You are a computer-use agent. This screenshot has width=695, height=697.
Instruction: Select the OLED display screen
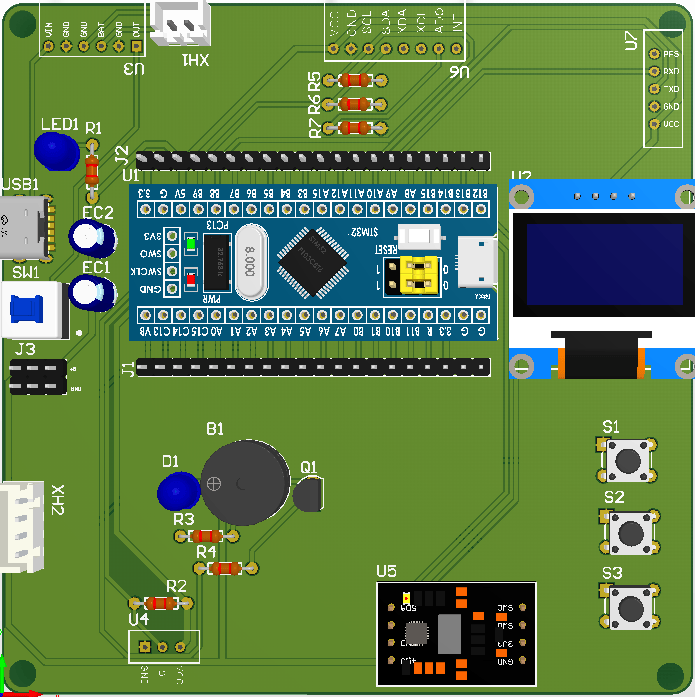point(604,264)
